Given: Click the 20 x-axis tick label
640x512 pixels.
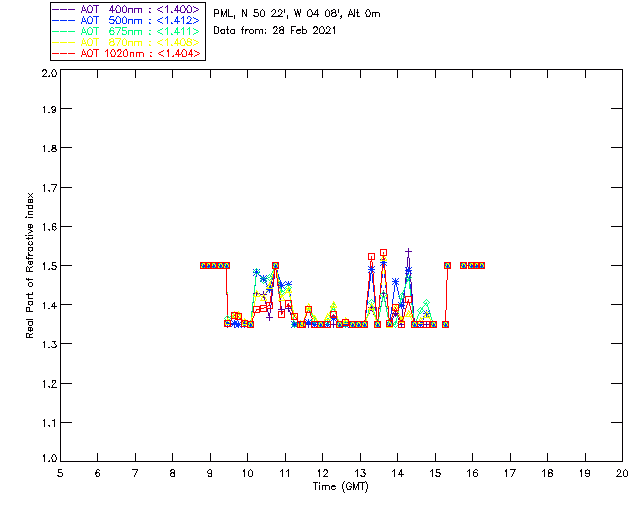Looking at the screenshot, I should click(622, 473).
